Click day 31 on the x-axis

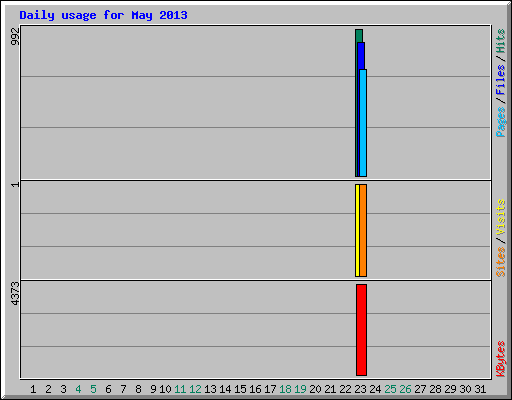(x=480, y=389)
